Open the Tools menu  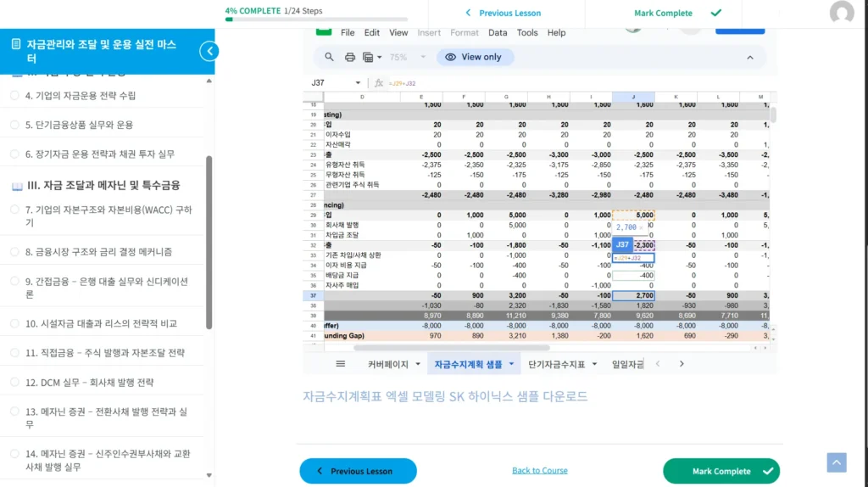[527, 33]
